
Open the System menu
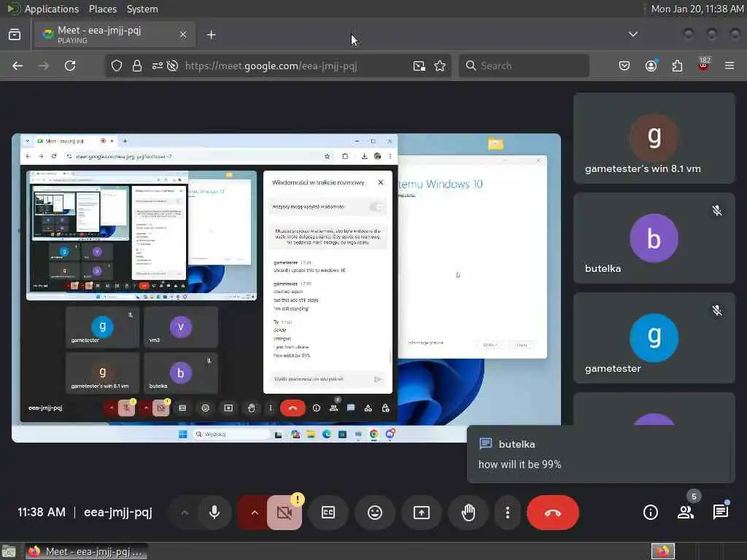point(142,9)
